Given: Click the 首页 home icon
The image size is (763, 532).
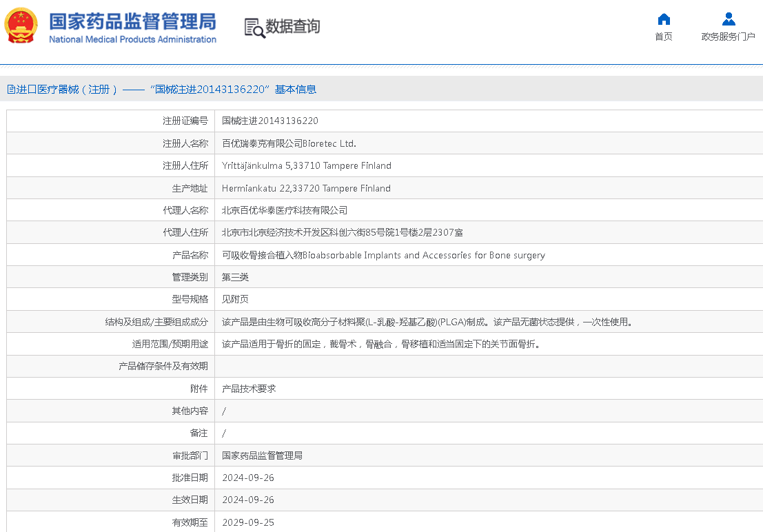Looking at the screenshot, I should pyautogui.click(x=664, y=19).
